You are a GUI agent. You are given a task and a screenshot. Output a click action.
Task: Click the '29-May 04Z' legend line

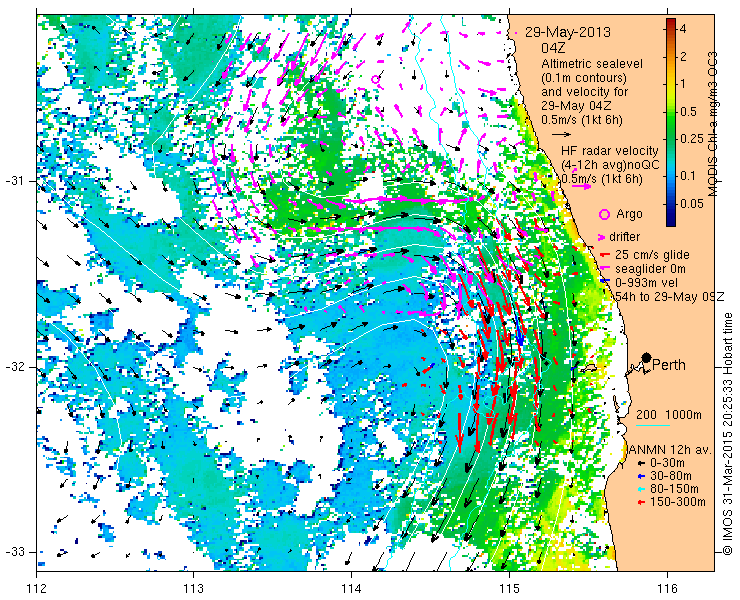pyautogui.click(x=575, y=106)
